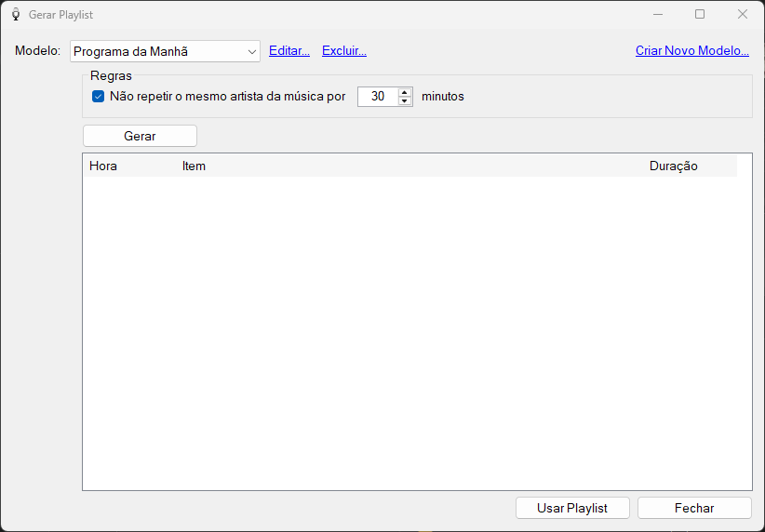Click the microphone app icon in title bar
This screenshot has height=532, width=765.
tap(16, 14)
